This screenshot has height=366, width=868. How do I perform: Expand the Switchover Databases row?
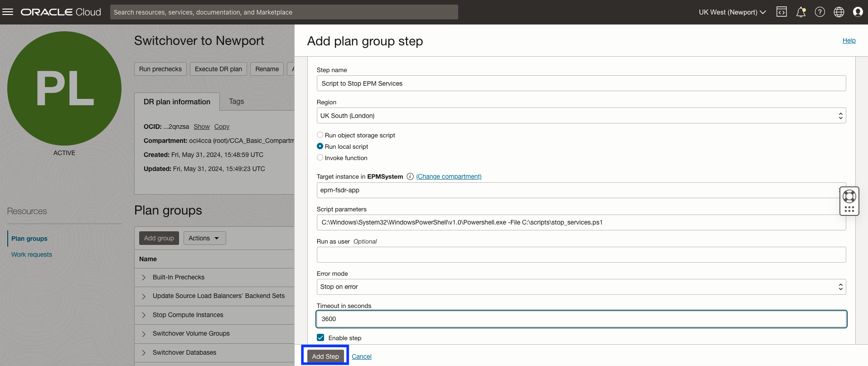[x=144, y=353]
